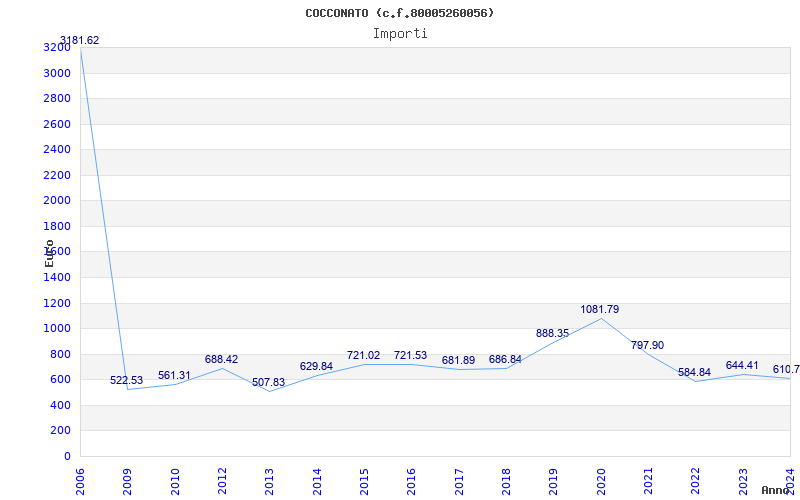
Task: Click the 1000 y-axis tick label
Action: (57, 329)
